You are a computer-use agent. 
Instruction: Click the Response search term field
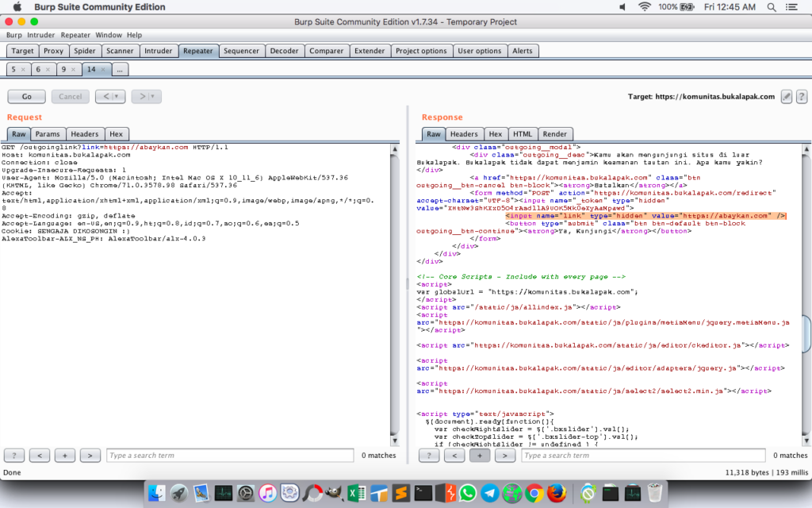coord(642,456)
